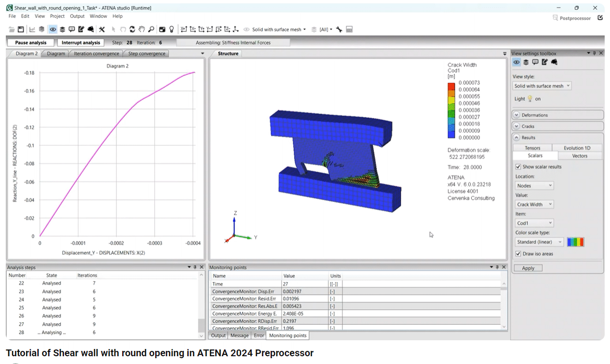This screenshot has width=610, height=364.
Task: Click the pencil edit icon in View settings toolbox
Action: click(545, 62)
